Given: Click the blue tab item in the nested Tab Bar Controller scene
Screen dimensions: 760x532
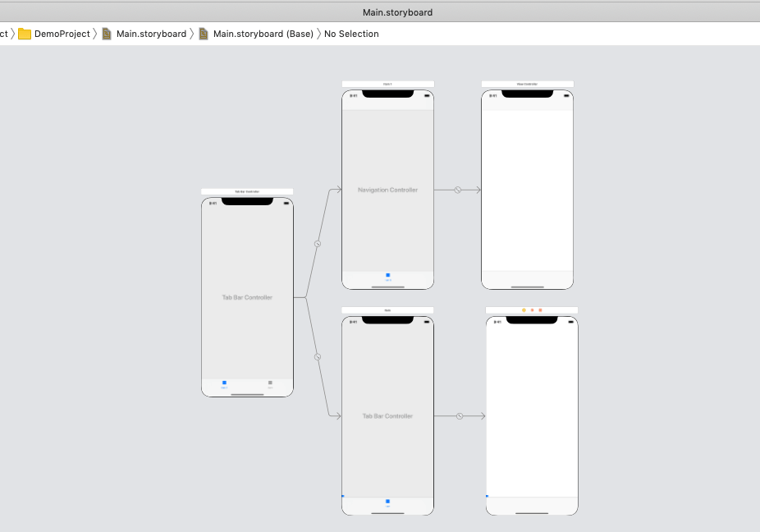Looking at the screenshot, I should point(387,502).
